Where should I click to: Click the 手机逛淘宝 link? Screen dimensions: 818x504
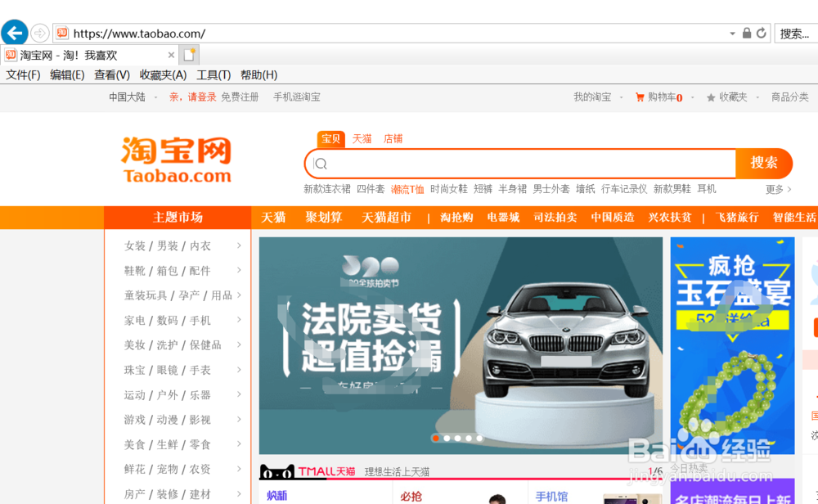(296, 97)
